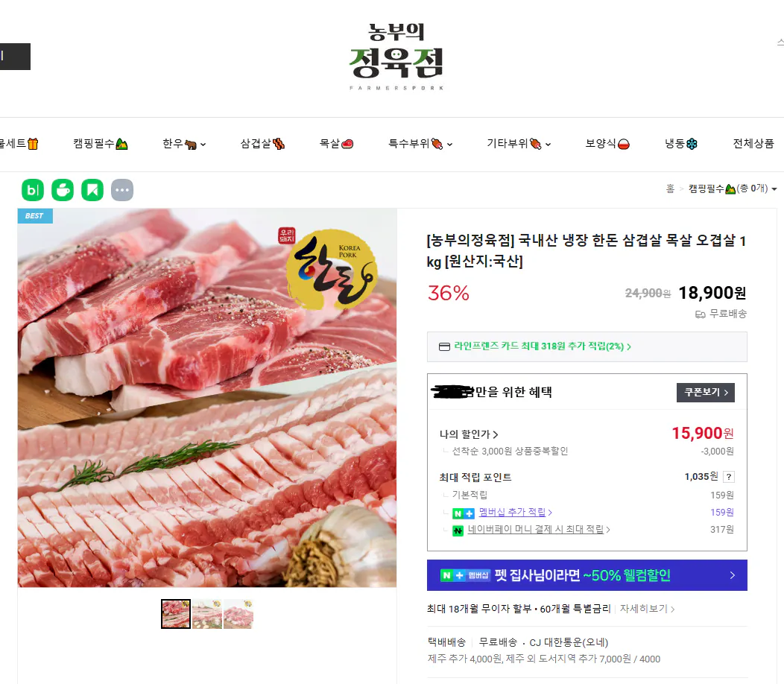Open the breadcrumb 캠핑필수 dropdown arrow

click(776, 189)
